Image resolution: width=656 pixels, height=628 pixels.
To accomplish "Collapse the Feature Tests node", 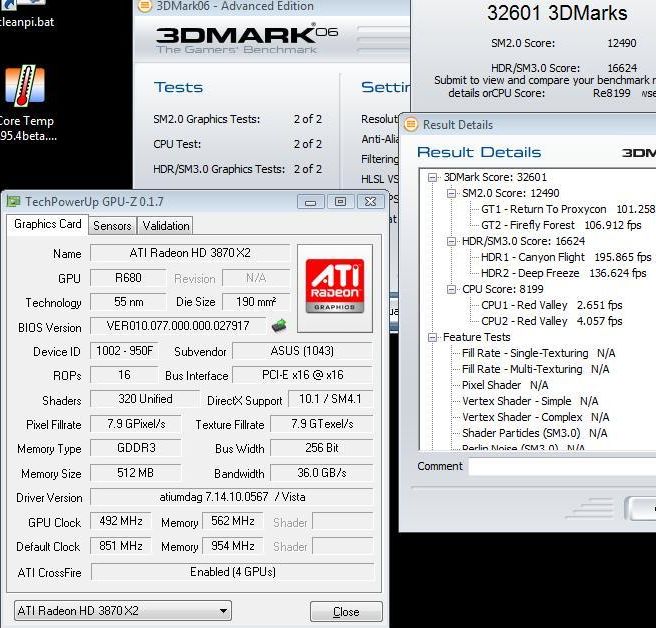I will pyautogui.click(x=433, y=337).
